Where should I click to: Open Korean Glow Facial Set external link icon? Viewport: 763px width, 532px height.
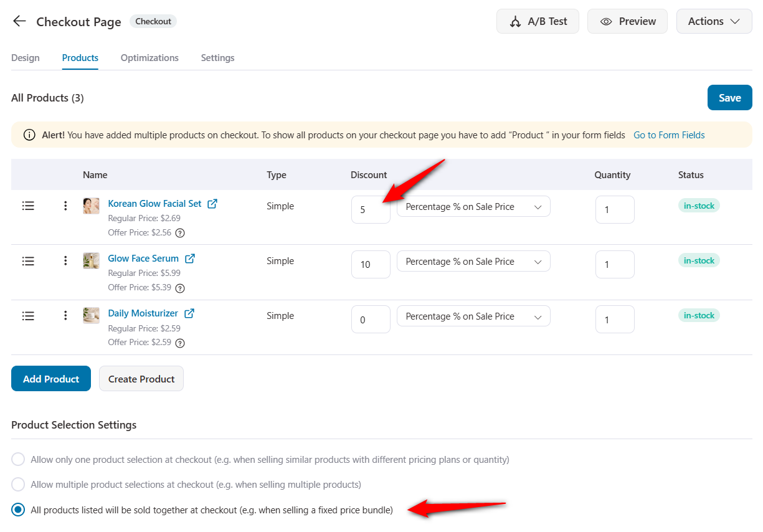click(x=212, y=203)
